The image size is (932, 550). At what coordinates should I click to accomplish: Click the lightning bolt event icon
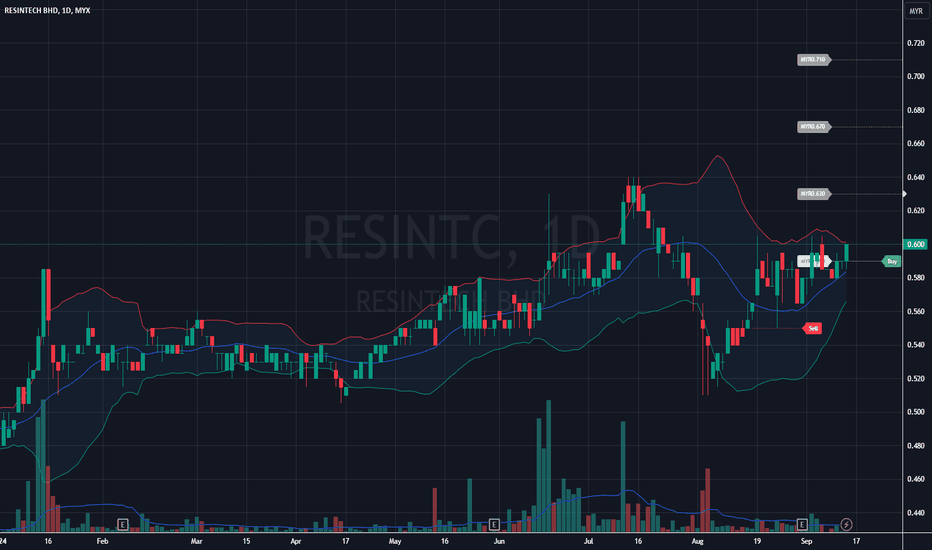pyautogui.click(x=846, y=524)
